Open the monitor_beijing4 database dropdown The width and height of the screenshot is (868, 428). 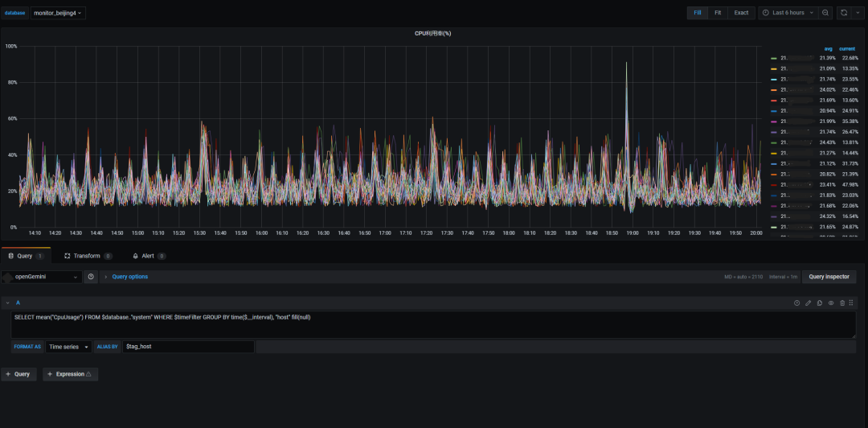58,13
